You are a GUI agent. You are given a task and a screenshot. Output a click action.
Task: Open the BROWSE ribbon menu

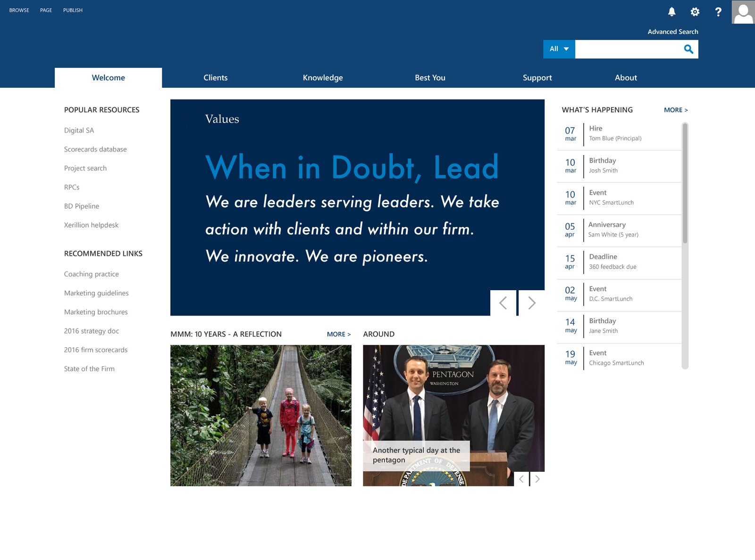pos(19,10)
